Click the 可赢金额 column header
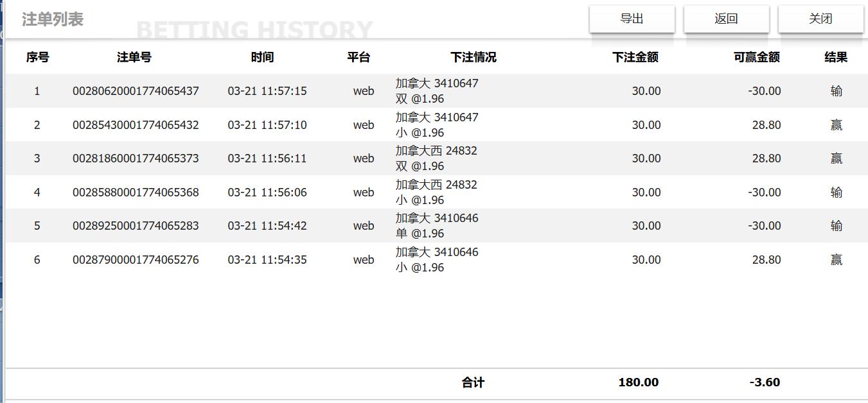 [x=756, y=57]
